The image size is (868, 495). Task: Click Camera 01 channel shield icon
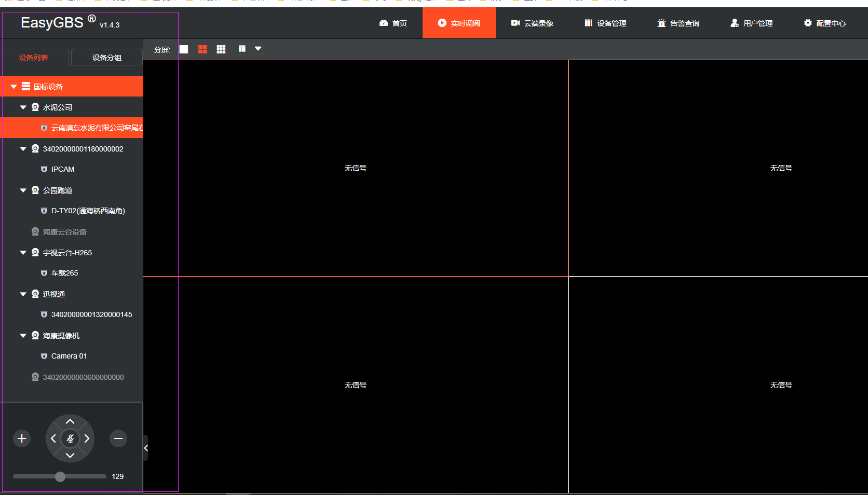click(44, 356)
